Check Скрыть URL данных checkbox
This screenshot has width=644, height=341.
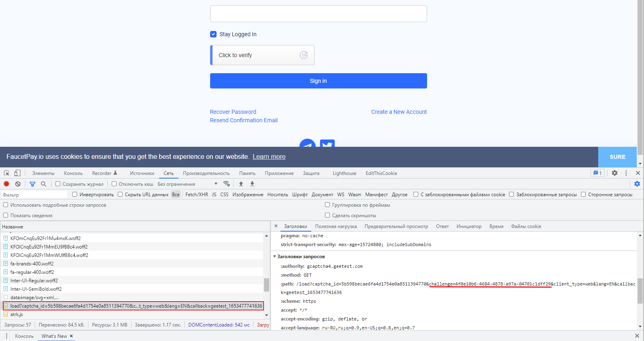click(x=120, y=194)
